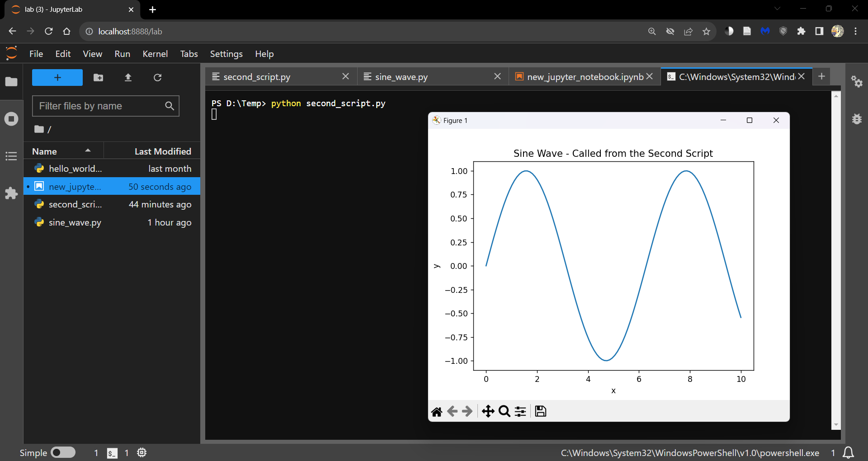
Task: Open the running terminals and kernels panel
Action: pos(11,119)
